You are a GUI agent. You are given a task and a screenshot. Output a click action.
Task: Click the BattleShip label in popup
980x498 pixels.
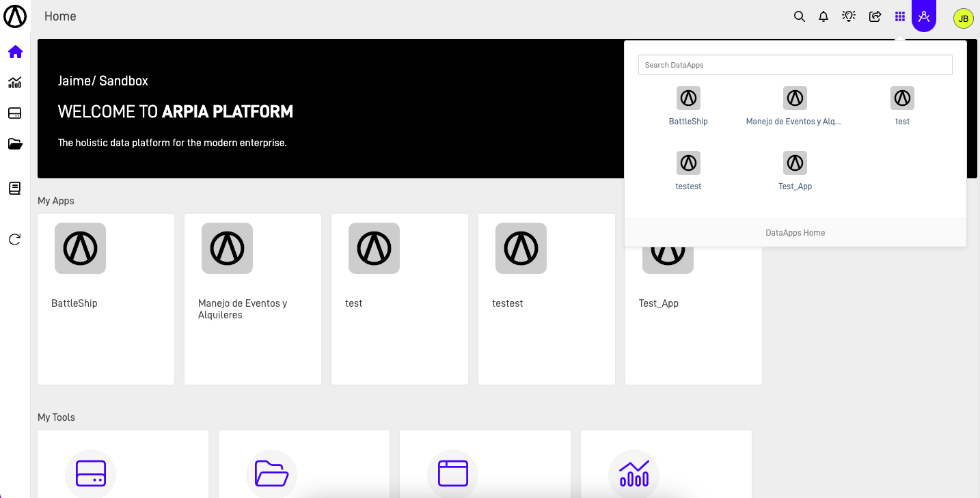pos(688,122)
